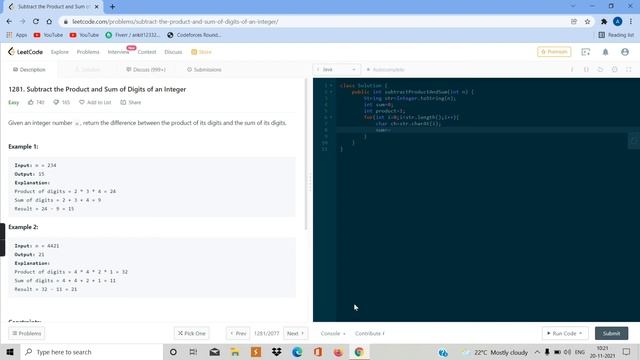Open a new browser tab
640x360 pixels.
pyautogui.click(x=112, y=7)
